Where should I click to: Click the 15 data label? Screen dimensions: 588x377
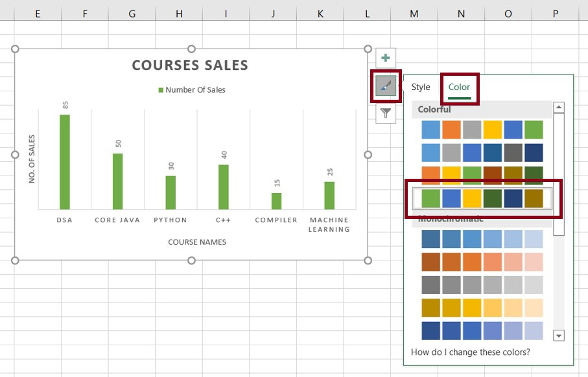tap(277, 183)
